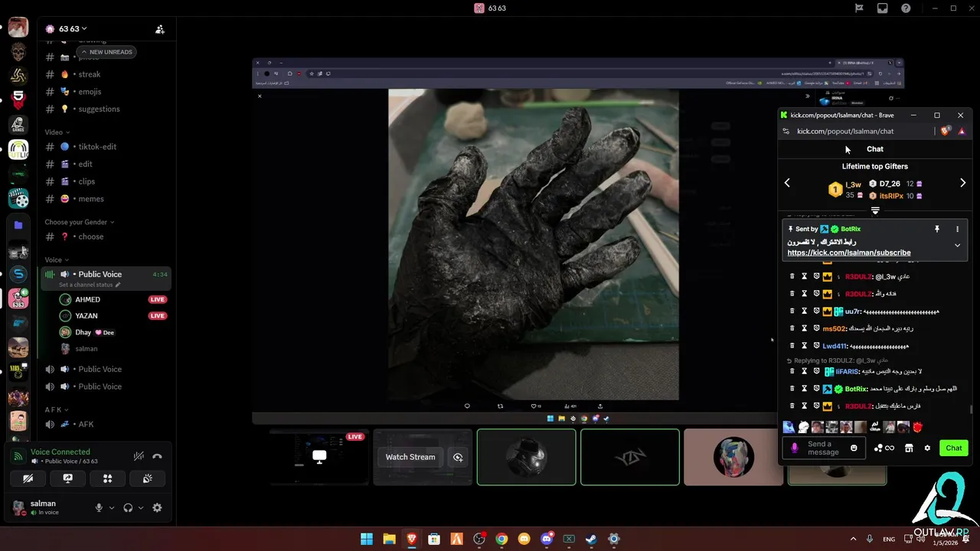980x551 pixels.
Task: Open the kick.com subscribe link
Action: pyautogui.click(x=848, y=253)
